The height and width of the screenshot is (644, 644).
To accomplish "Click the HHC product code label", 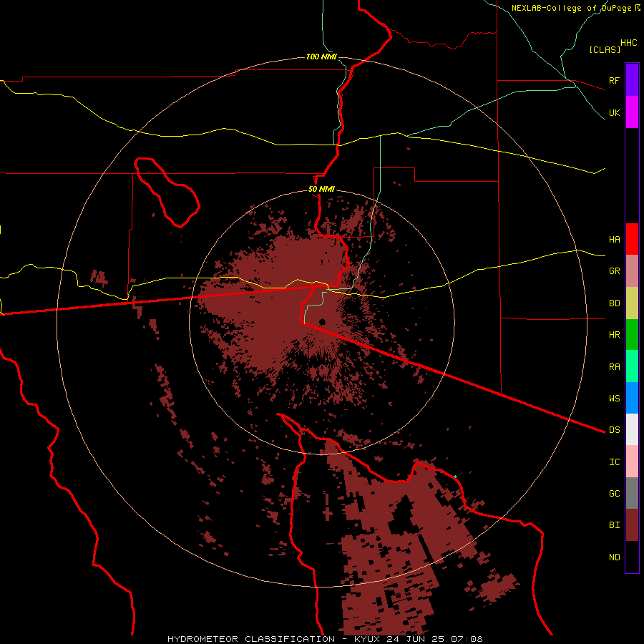I will point(628,43).
